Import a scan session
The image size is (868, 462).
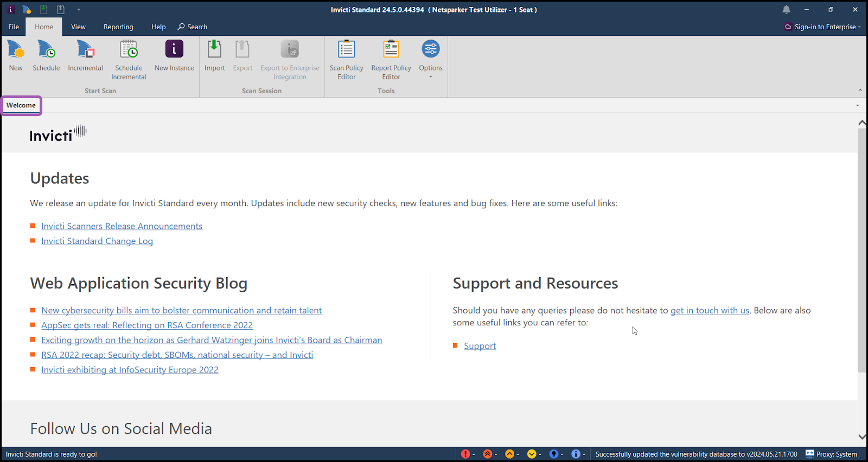pyautogui.click(x=214, y=56)
